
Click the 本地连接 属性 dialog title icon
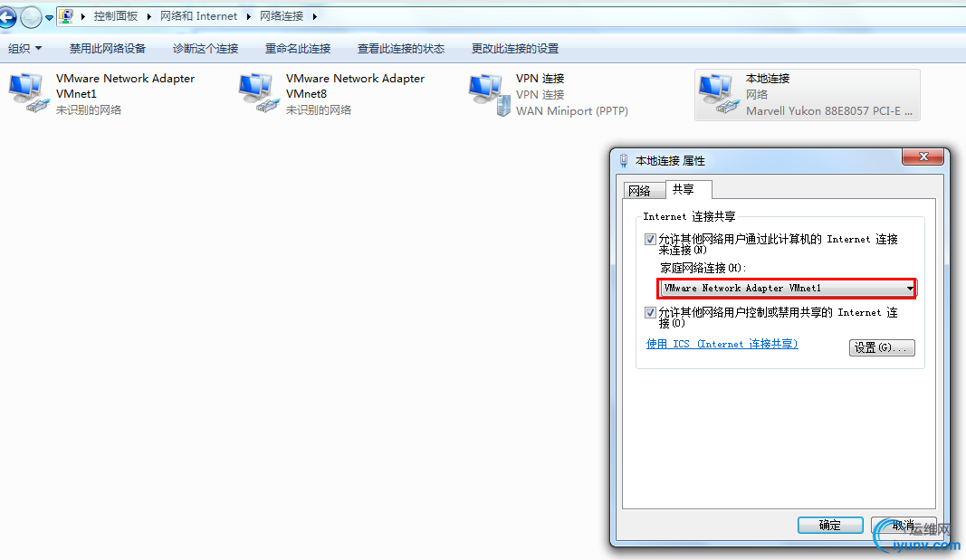coord(624,161)
